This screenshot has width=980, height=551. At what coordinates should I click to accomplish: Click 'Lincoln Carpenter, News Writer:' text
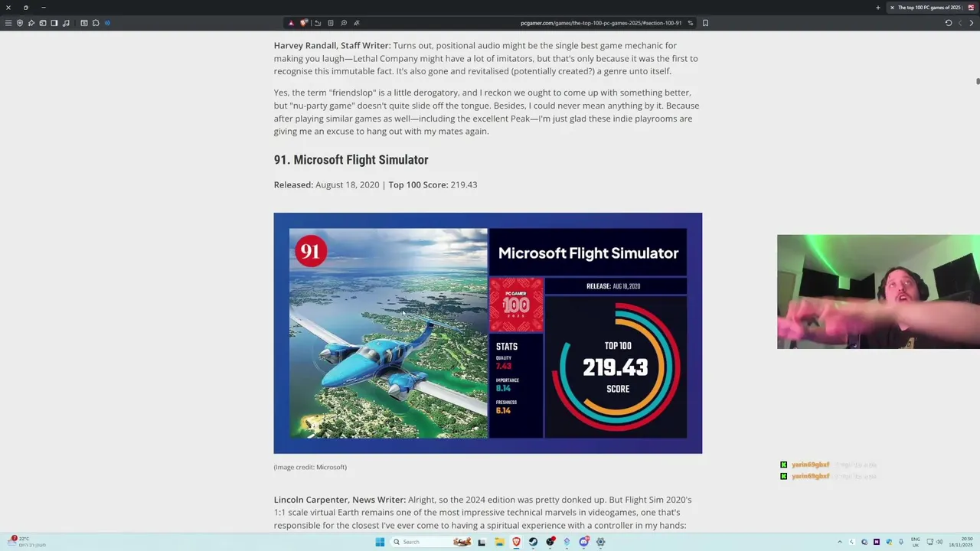[340, 500]
